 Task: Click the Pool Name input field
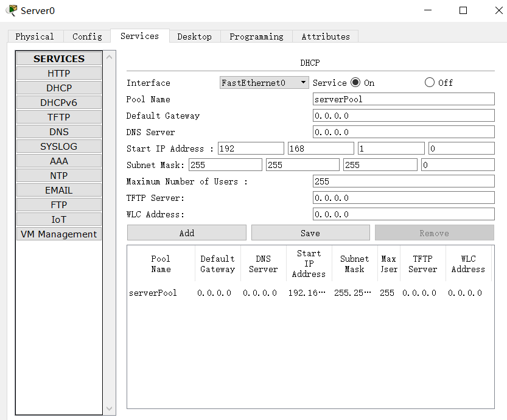403,99
